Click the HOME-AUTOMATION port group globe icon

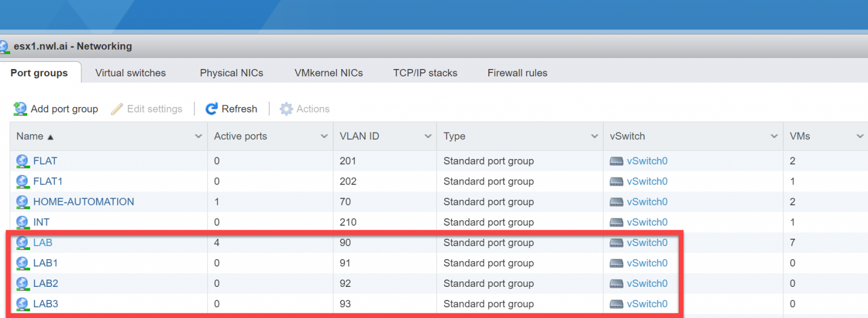tap(22, 202)
